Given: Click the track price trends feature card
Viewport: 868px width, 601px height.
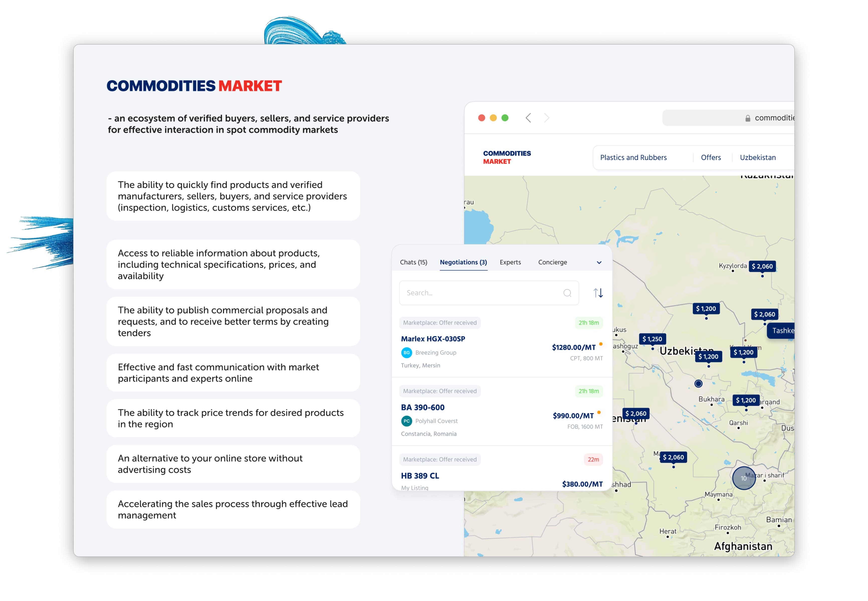Looking at the screenshot, I should pos(233,419).
